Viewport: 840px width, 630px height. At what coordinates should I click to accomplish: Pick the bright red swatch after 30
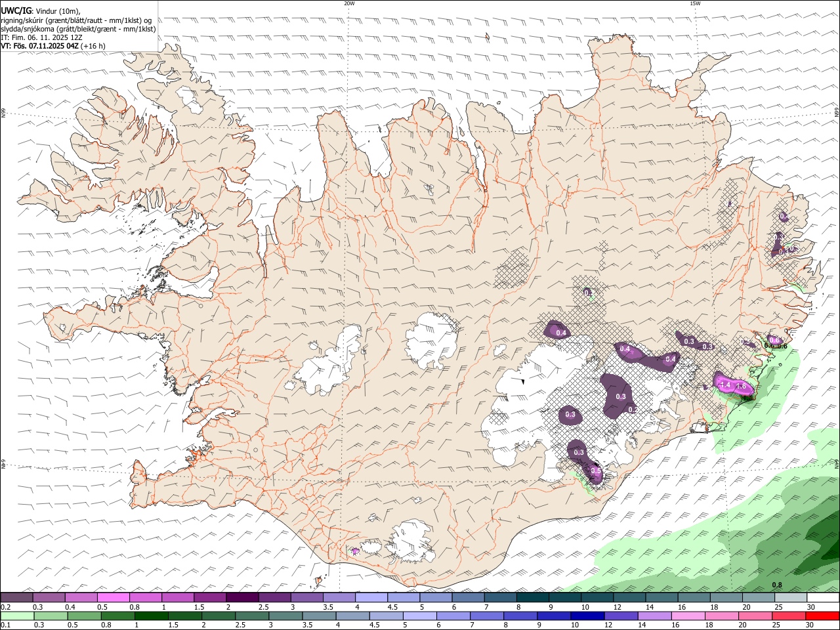(x=822, y=616)
